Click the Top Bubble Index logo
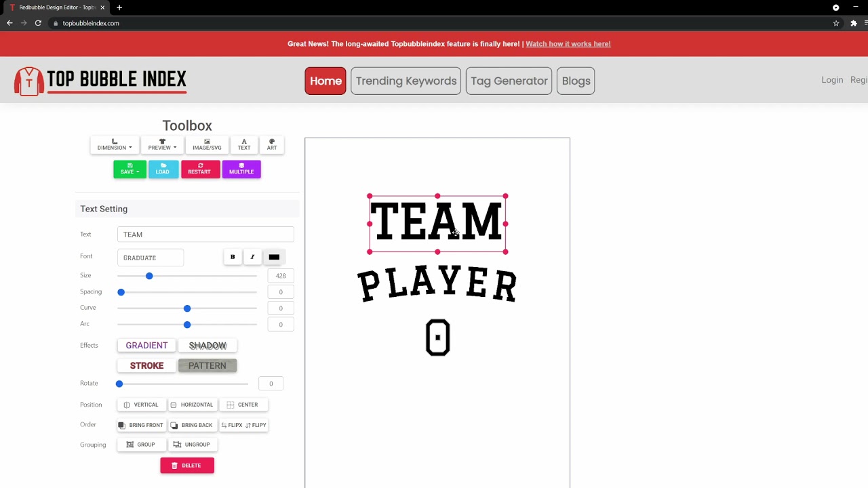The width and height of the screenshot is (868, 488). (100, 81)
